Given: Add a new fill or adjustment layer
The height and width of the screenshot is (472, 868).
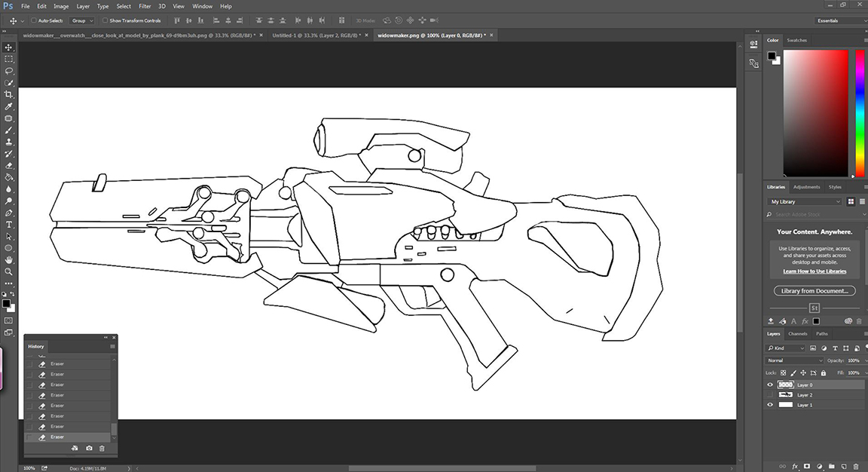Looking at the screenshot, I should point(819,467).
